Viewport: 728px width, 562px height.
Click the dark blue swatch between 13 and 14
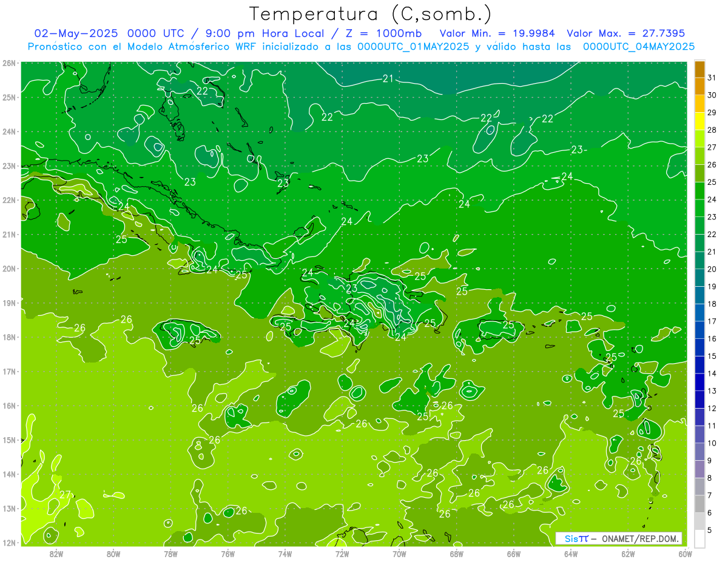[x=699, y=383]
